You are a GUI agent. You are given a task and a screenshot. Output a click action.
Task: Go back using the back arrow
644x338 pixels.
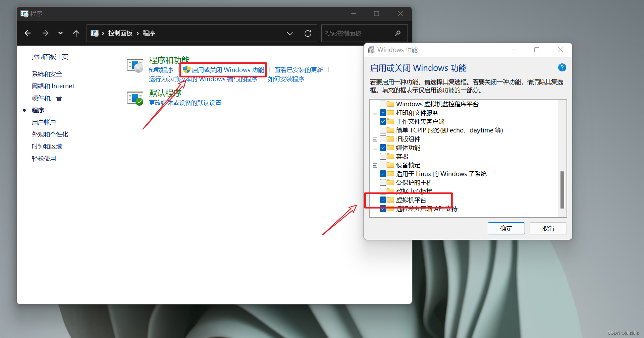(x=28, y=33)
